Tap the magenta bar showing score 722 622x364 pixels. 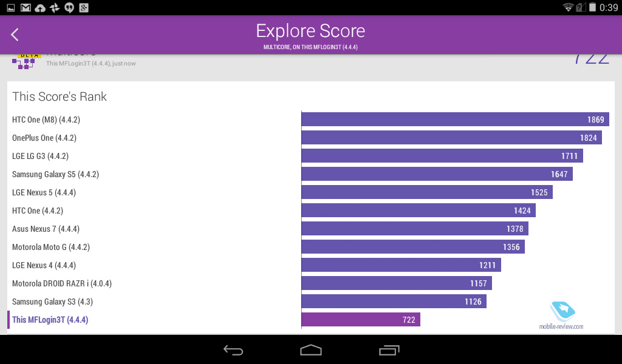[x=361, y=320]
